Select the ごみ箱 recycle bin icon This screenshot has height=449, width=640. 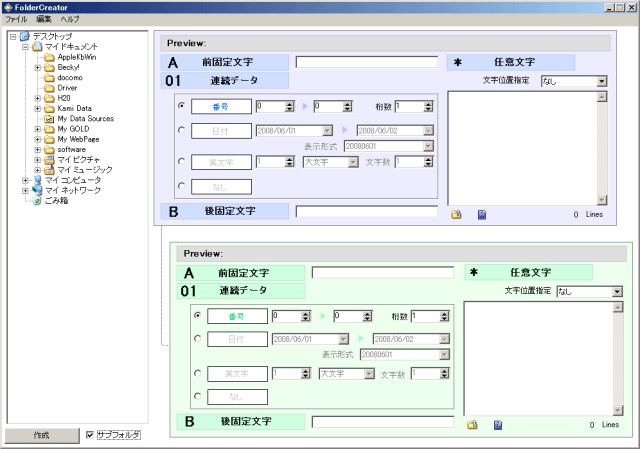click(37, 200)
